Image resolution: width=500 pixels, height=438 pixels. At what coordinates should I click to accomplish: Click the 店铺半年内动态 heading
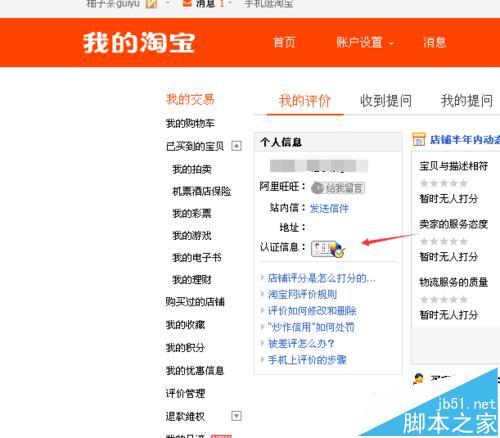pyautogui.click(x=465, y=140)
